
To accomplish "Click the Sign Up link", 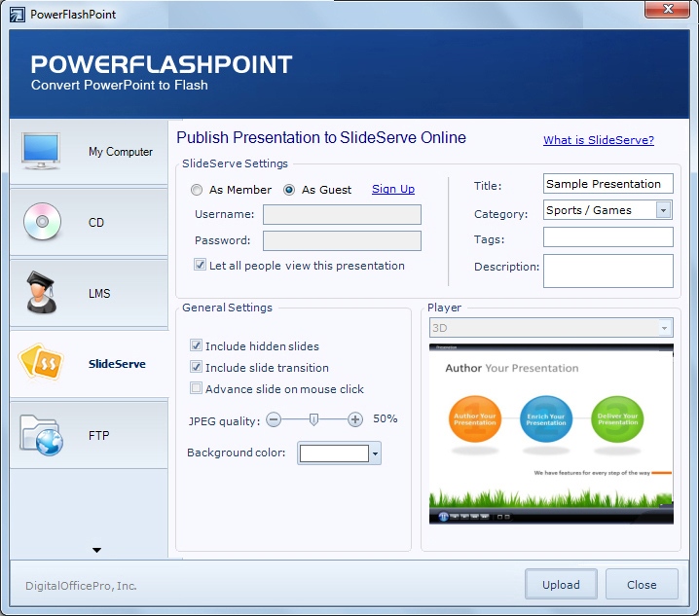I will (x=393, y=189).
